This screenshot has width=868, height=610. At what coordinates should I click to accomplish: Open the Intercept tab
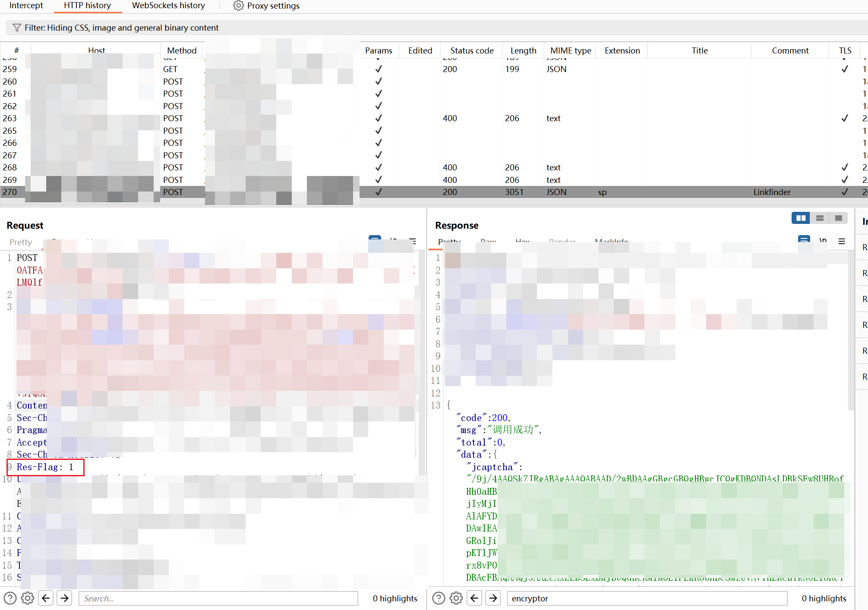pyautogui.click(x=26, y=6)
